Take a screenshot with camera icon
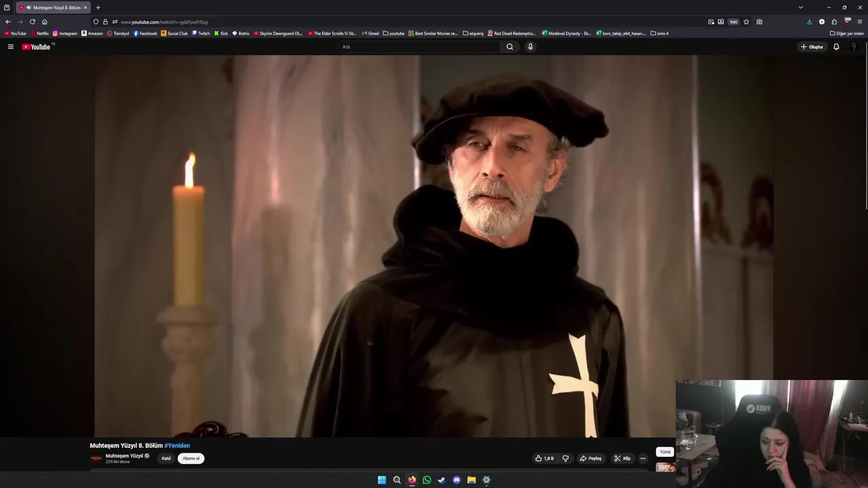This screenshot has height=488, width=868. tap(759, 22)
